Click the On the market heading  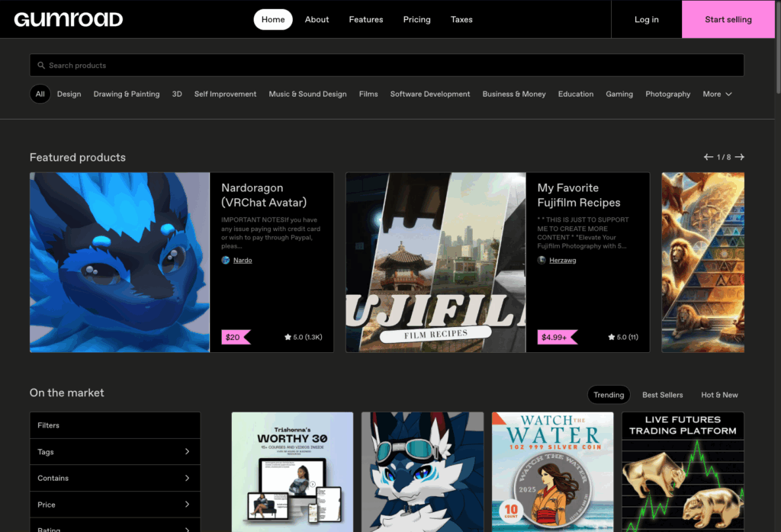67,393
